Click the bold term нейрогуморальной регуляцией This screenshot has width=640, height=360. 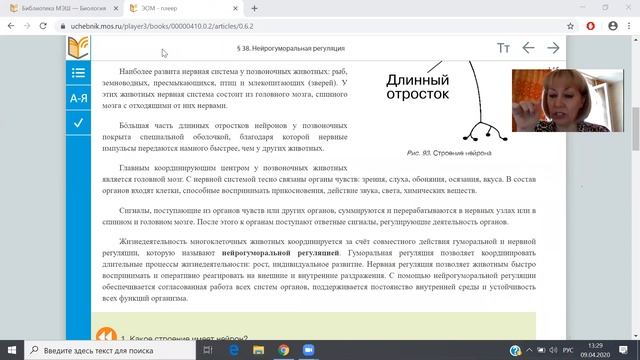280,253
